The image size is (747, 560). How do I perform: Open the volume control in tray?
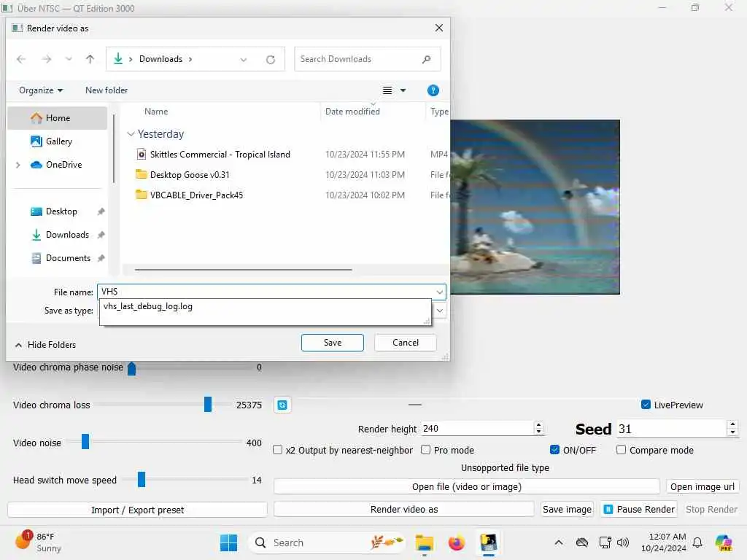(x=623, y=542)
